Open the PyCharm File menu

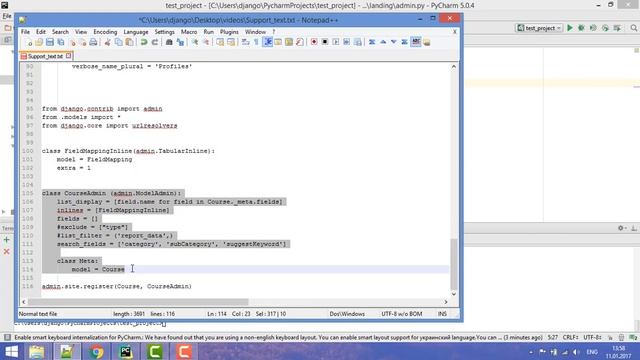(x=7, y=16)
